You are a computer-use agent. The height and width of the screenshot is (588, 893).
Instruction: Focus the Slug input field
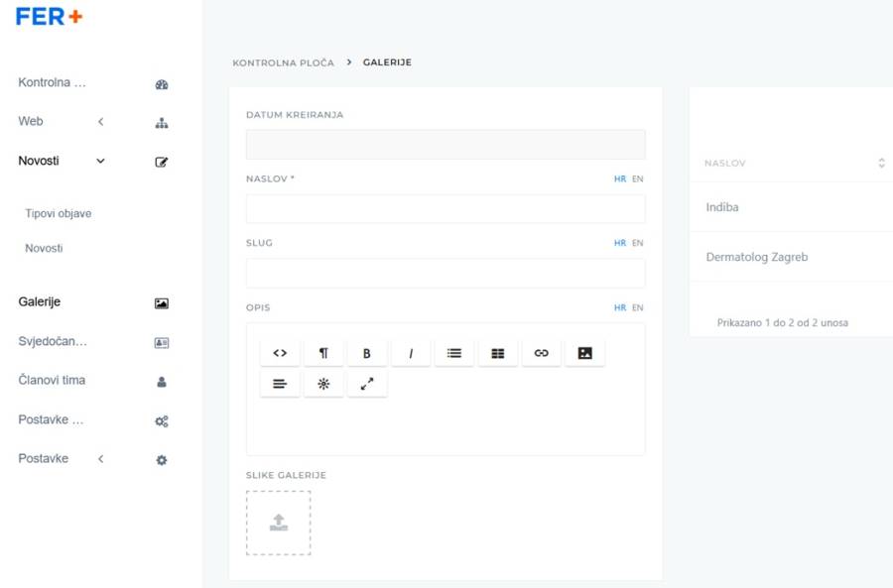[x=446, y=274]
